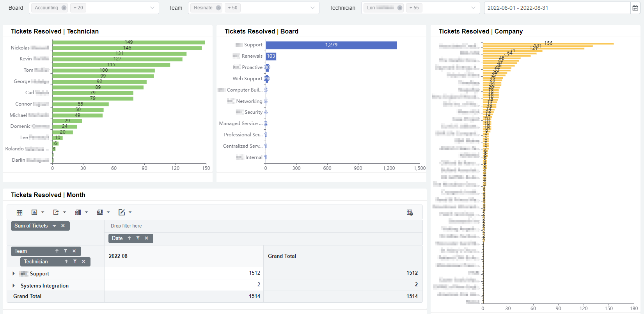
Task: Open the chart type menu in pivot toolbar
Action: 37,212
